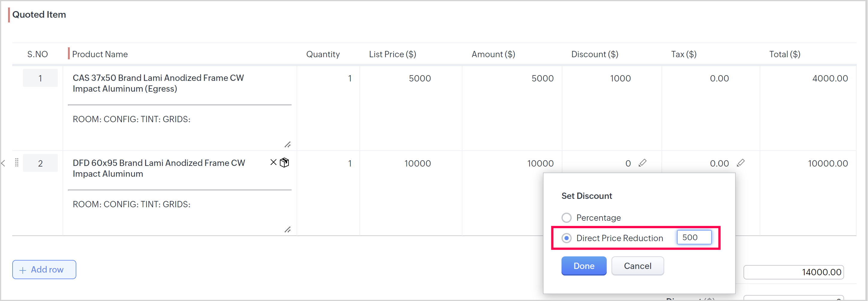Edit the row 1 ROOM CONFIG description text
The height and width of the screenshot is (301, 868).
131,119
